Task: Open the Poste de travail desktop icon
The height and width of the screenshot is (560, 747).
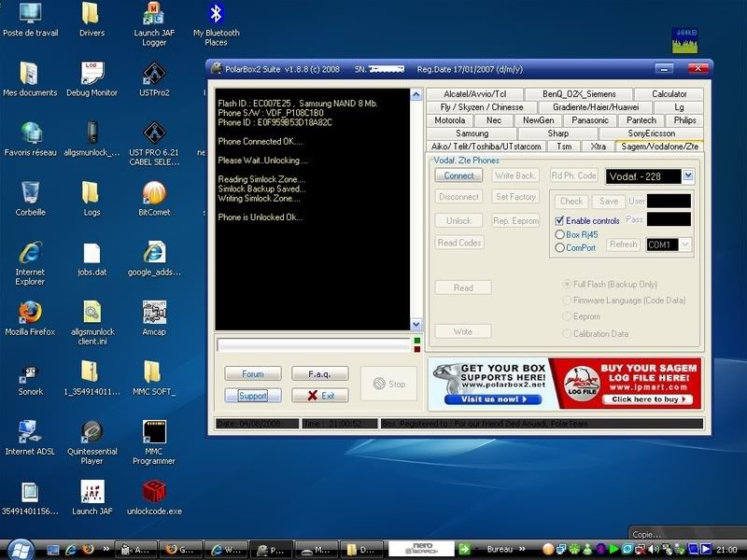Action: click(31, 19)
